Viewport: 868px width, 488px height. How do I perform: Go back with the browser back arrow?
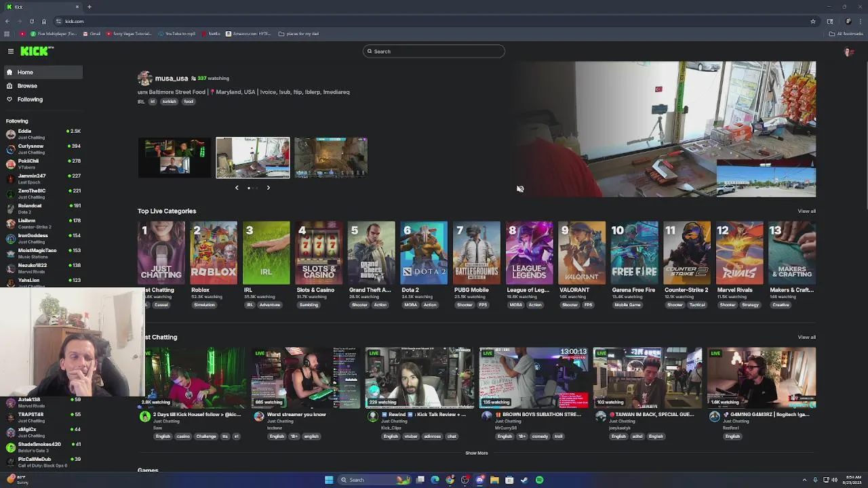(x=7, y=21)
